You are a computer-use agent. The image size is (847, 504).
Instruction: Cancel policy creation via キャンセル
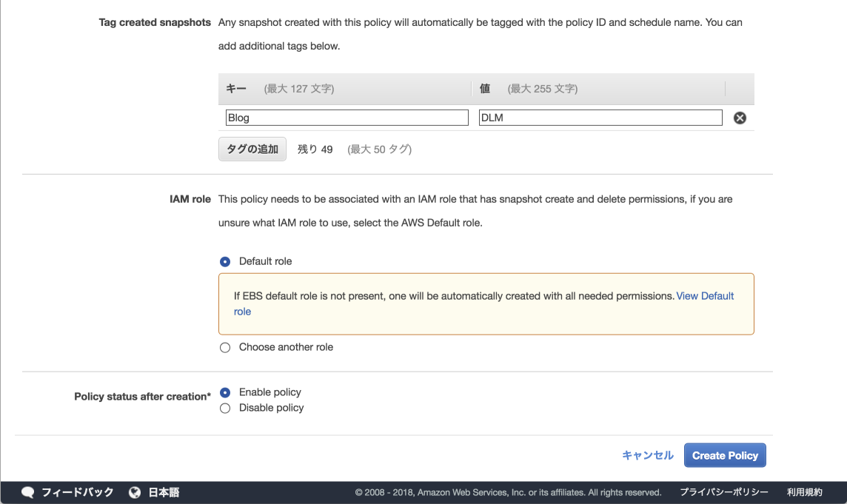647,455
